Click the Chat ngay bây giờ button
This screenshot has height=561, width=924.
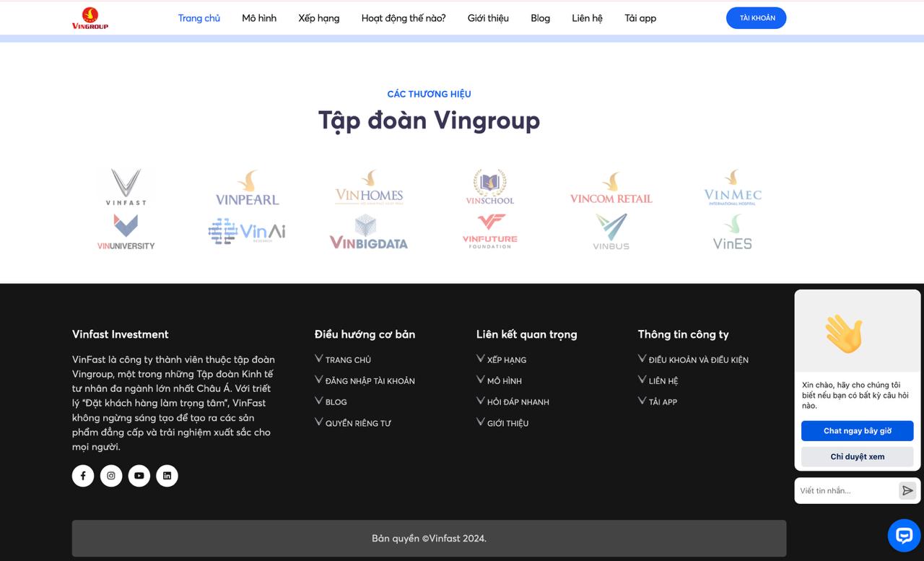click(857, 431)
